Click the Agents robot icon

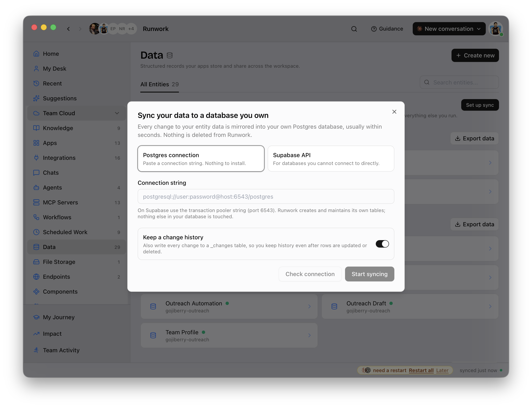(x=36, y=187)
